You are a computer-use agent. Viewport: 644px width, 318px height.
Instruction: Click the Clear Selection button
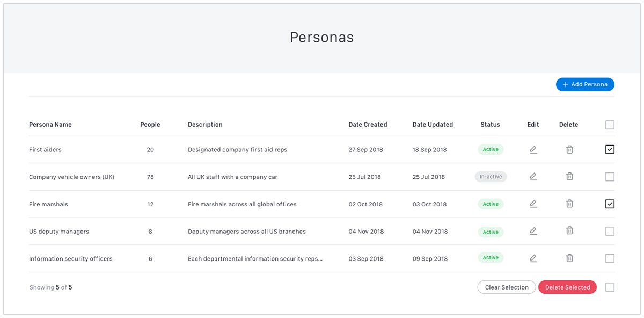507,287
